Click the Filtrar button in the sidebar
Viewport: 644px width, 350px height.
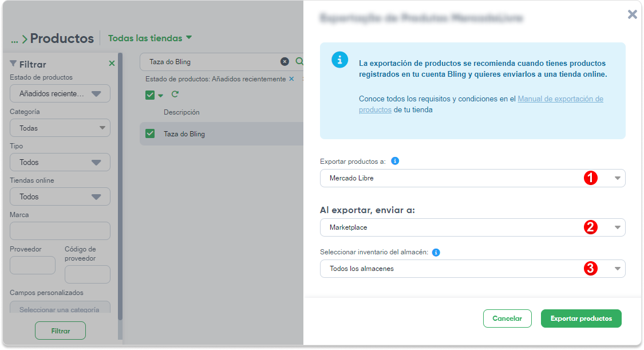click(60, 331)
